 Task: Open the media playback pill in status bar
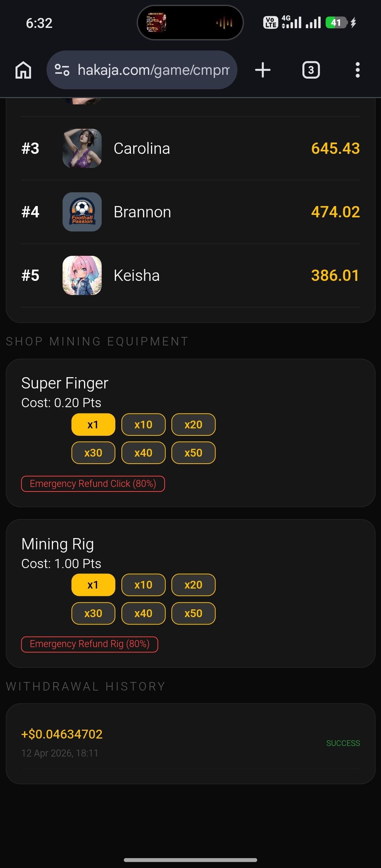(x=190, y=23)
